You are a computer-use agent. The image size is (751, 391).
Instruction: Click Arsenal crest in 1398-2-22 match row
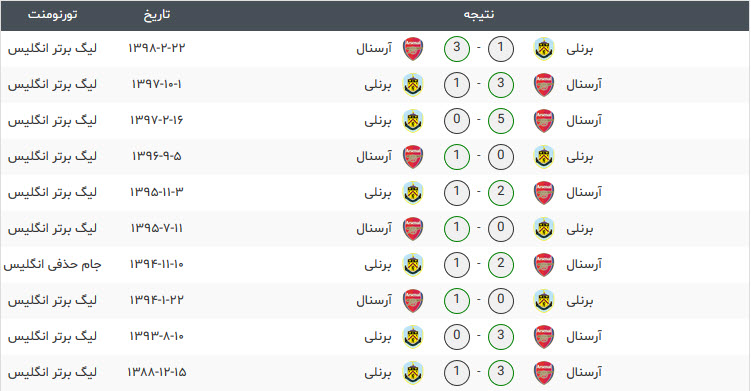click(x=413, y=48)
